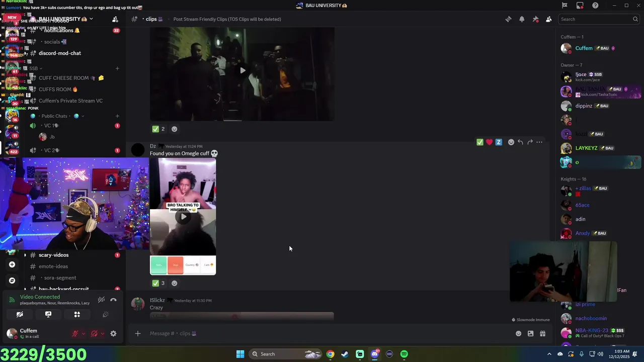Open the sticker/GIF picker icon
Image resolution: width=644 pixels, height=362 pixels.
tap(530, 333)
